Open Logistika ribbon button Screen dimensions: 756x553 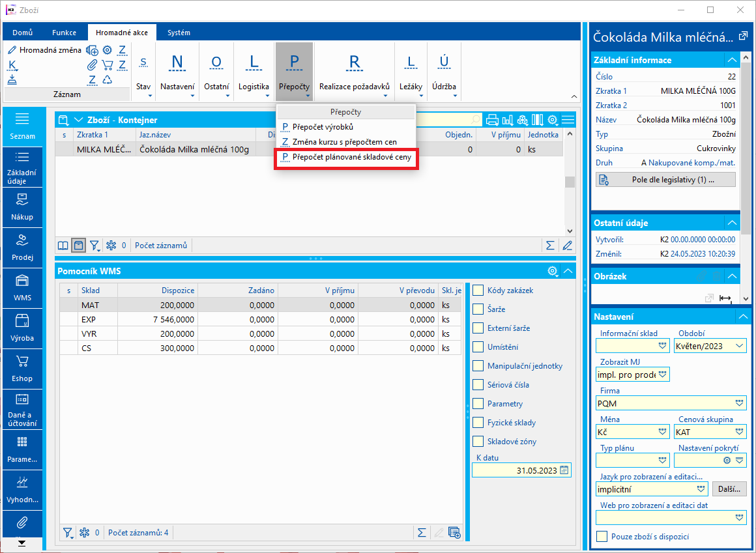point(254,71)
